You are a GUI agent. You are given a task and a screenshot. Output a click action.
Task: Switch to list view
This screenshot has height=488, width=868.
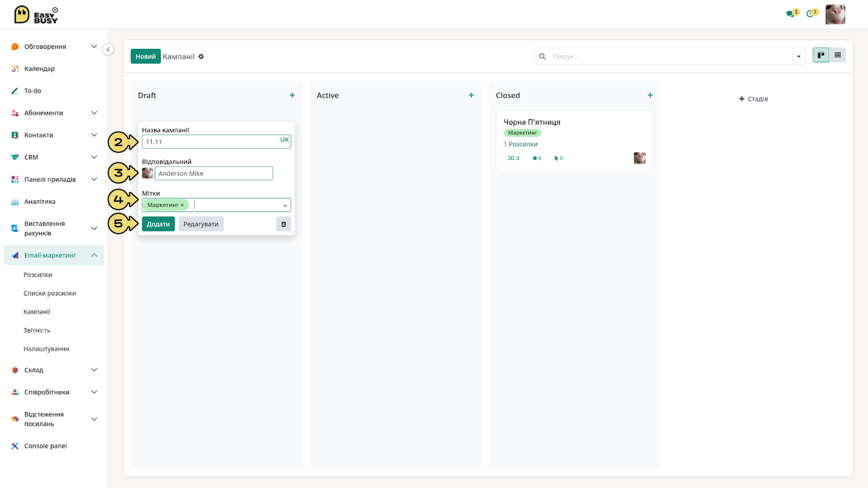tap(838, 55)
